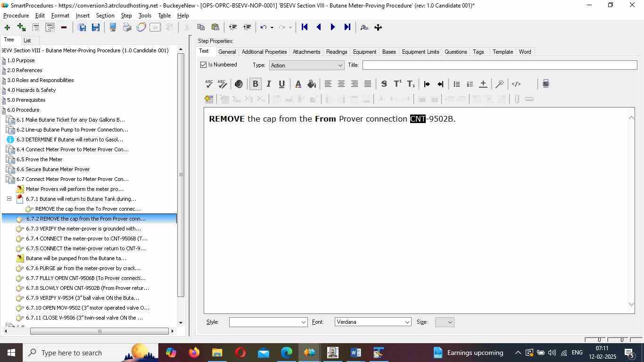Click the tree pane horizontal scrollbar
The image size is (644, 362).
pos(99,331)
